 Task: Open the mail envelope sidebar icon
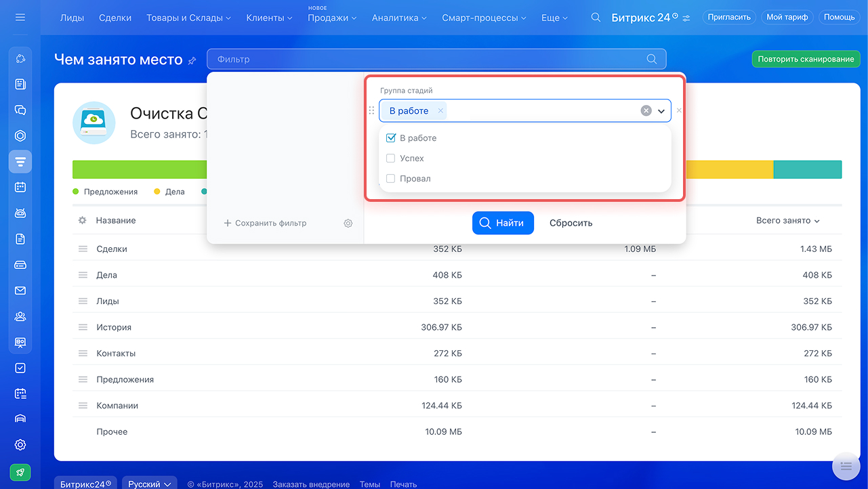(x=20, y=291)
